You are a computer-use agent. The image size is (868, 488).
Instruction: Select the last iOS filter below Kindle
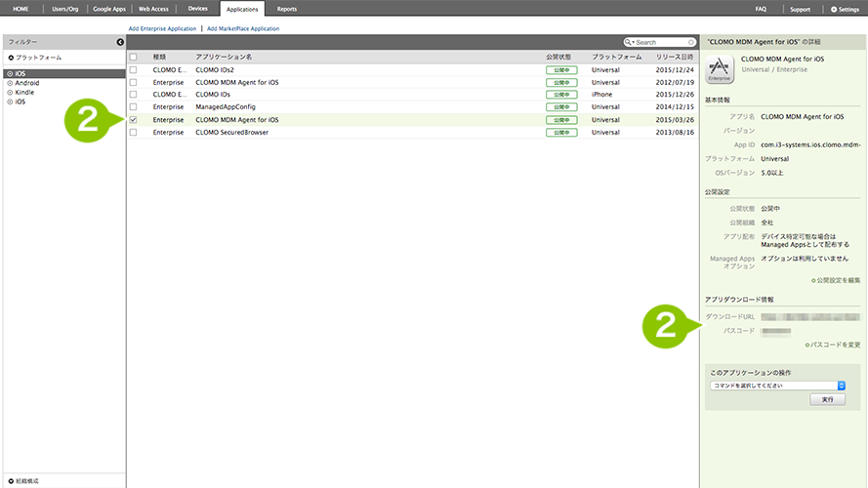click(x=20, y=102)
